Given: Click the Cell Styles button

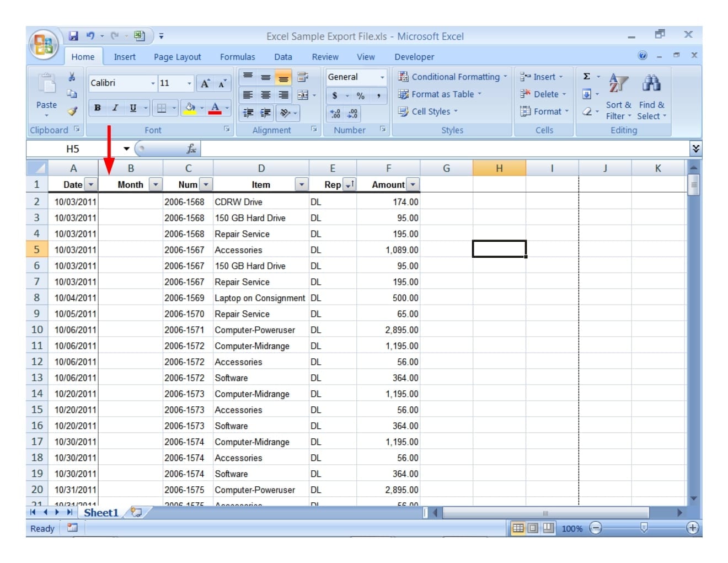Looking at the screenshot, I should [431, 111].
